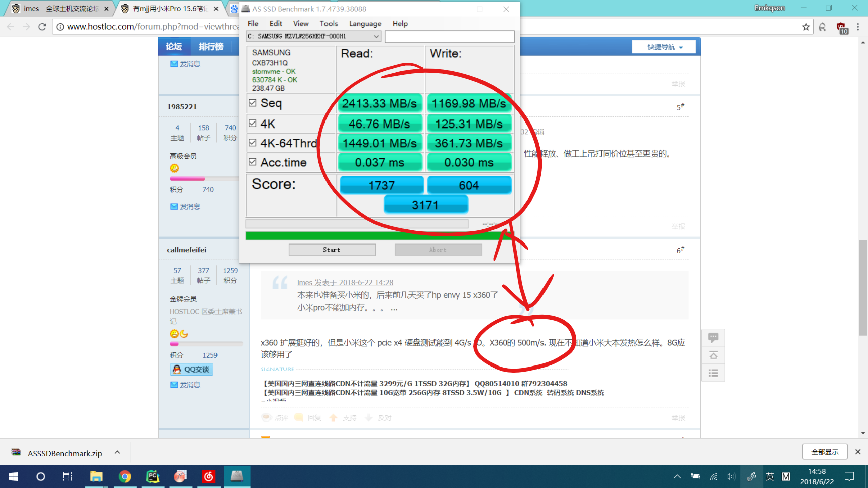Go to the 论坛 forum nav tab
Image resolution: width=868 pixels, height=488 pixels.
pos(174,47)
